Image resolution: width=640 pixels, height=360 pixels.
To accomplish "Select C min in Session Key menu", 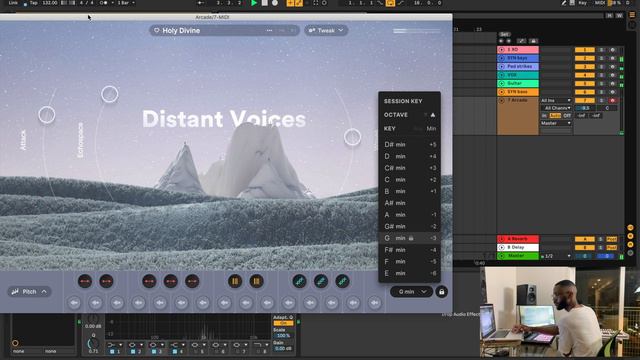I will (410, 180).
